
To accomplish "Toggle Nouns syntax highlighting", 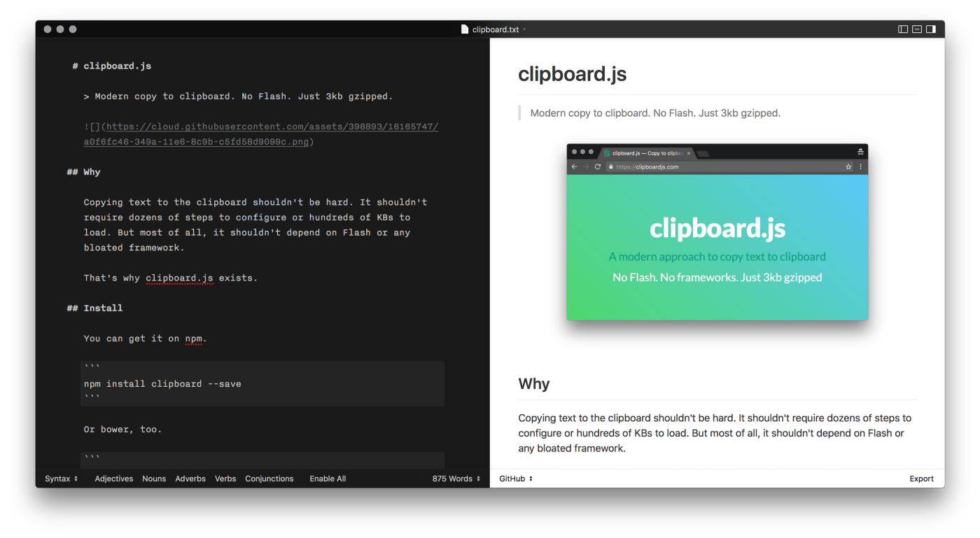I will 154,479.
